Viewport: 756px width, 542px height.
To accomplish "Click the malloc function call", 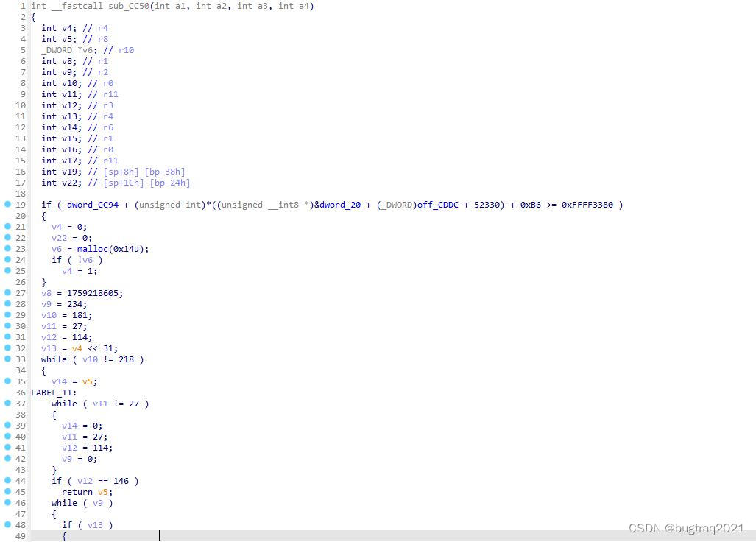I will (x=93, y=249).
